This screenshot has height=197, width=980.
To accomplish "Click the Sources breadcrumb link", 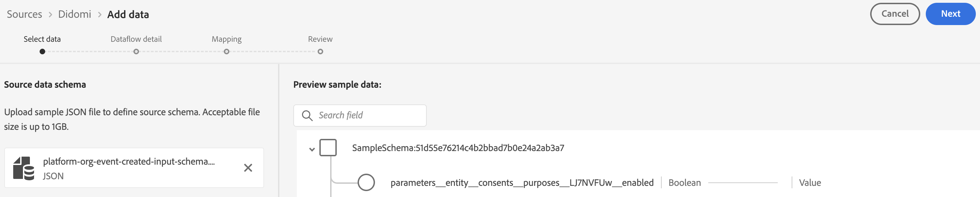I will tap(24, 15).
